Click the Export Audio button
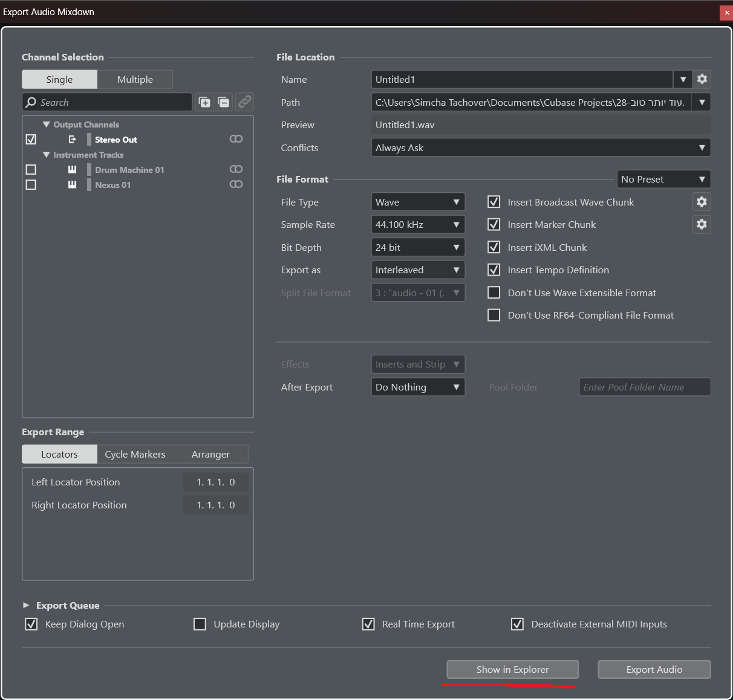Image resolution: width=733 pixels, height=700 pixels. coord(654,669)
